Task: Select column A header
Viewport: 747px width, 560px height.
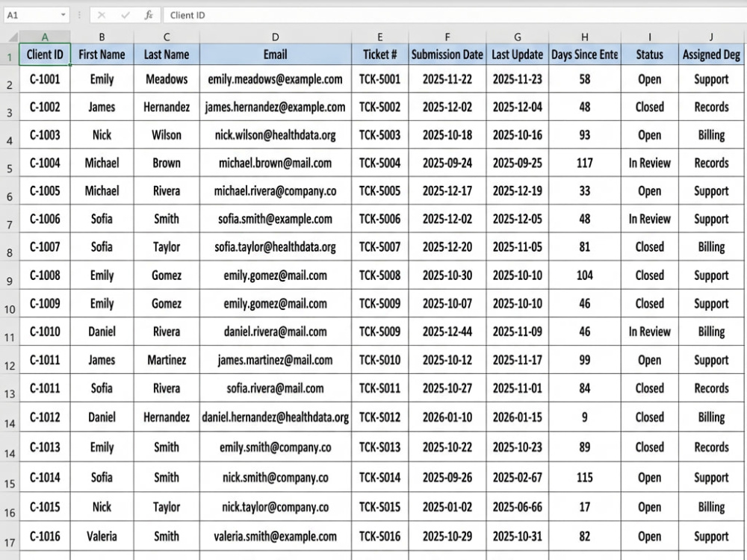Action: point(45,37)
